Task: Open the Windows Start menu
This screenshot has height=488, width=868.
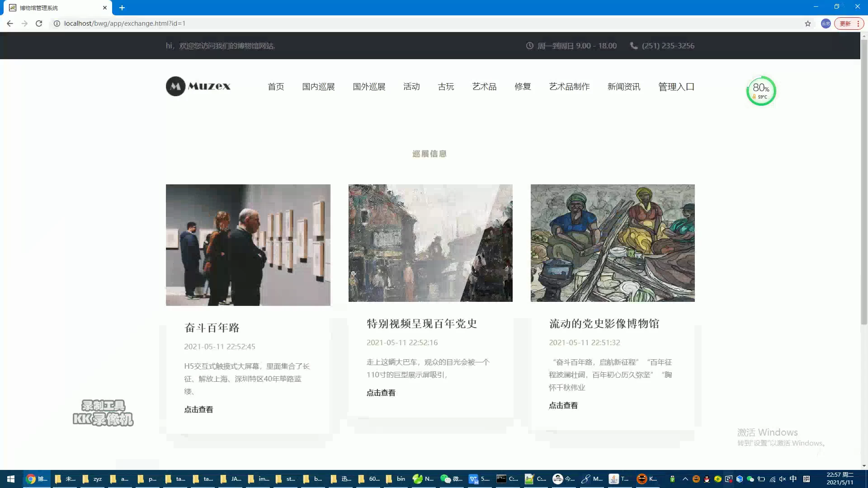Action: pos(11,479)
